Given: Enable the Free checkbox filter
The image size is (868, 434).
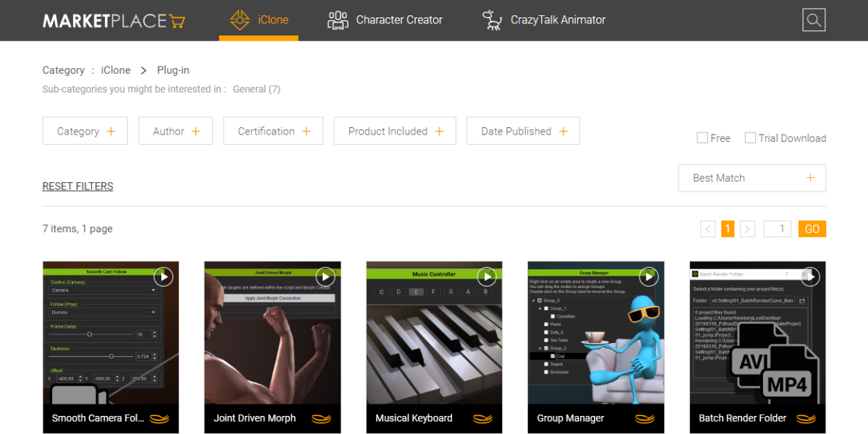Looking at the screenshot, I should (702, 138).
